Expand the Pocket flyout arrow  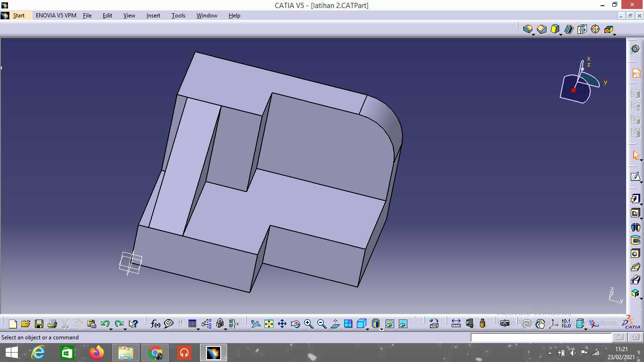[x=641, y=218]
